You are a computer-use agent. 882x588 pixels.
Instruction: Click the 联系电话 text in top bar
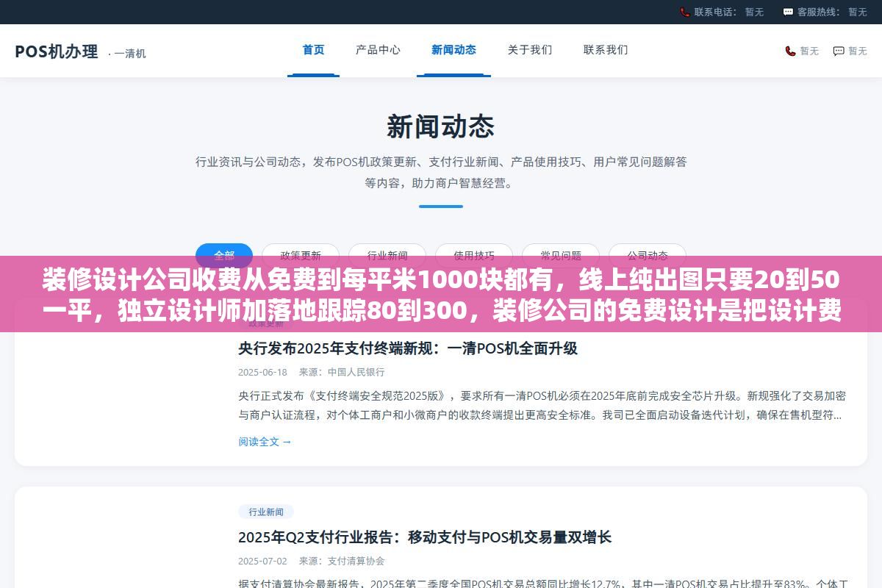[717, 12]
